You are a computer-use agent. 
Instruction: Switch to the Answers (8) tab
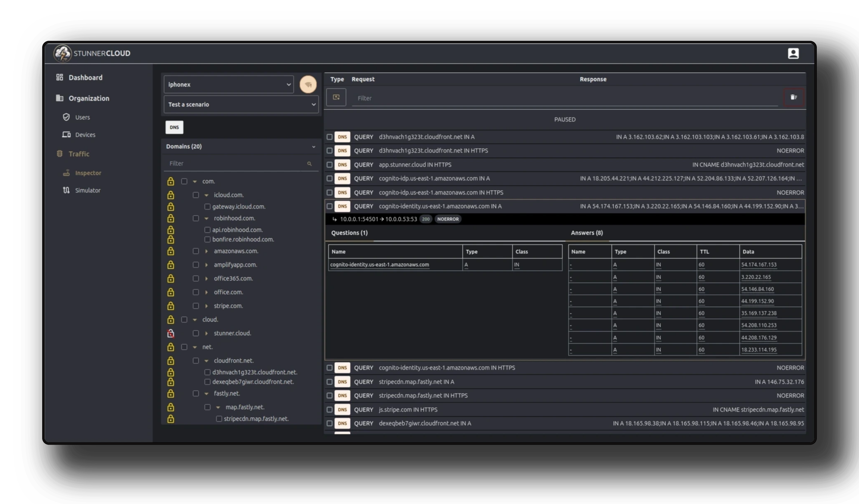coord(587,233)
